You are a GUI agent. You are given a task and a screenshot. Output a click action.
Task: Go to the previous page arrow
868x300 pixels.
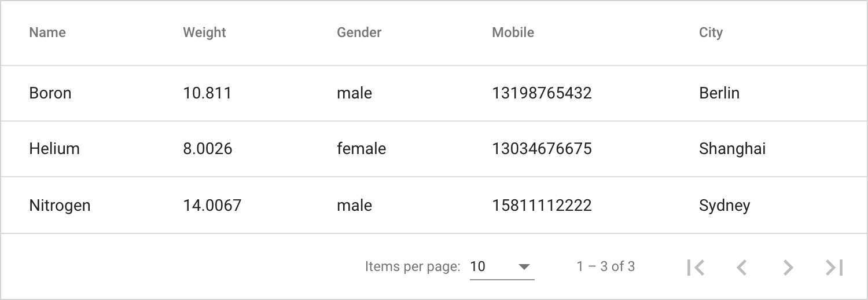coord(742,267)
